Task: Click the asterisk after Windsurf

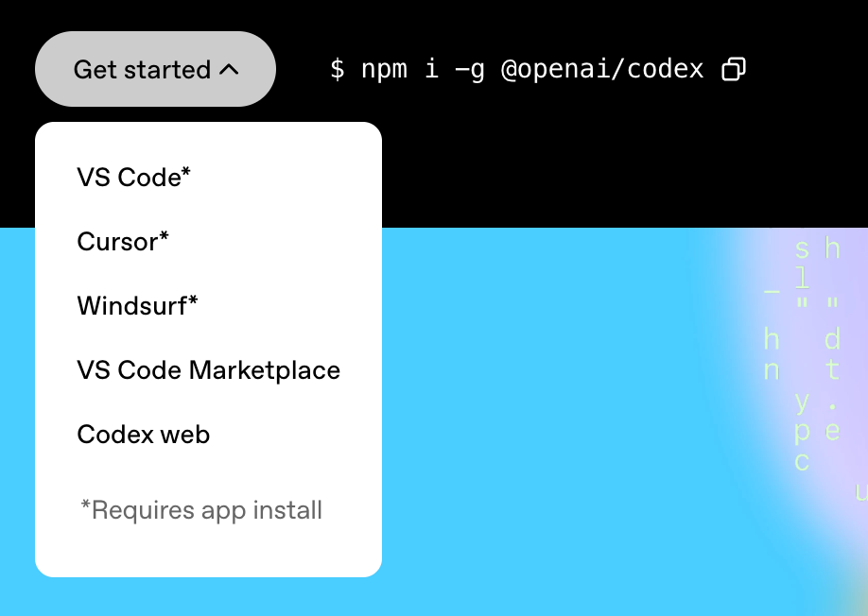Action: pos(193,301)
